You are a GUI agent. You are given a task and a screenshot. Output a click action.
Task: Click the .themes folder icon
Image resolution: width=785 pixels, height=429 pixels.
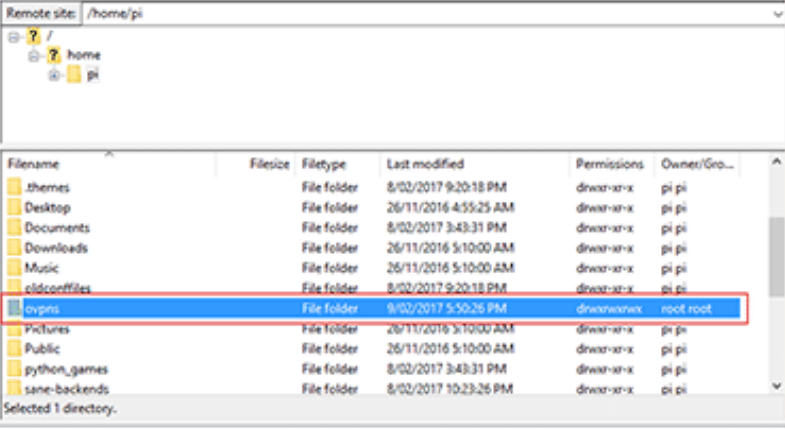pos(14,187)
